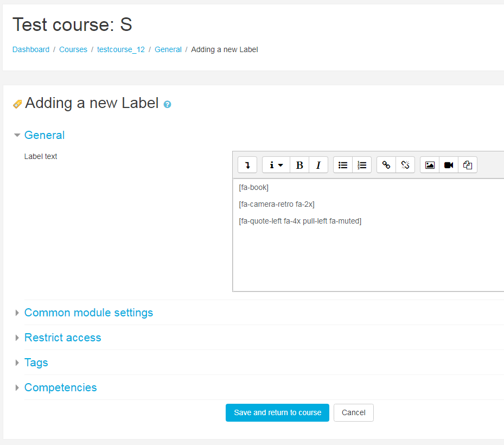Collapse the General section
The width and height of the screenshot is (504, 445).
point(44,135)
